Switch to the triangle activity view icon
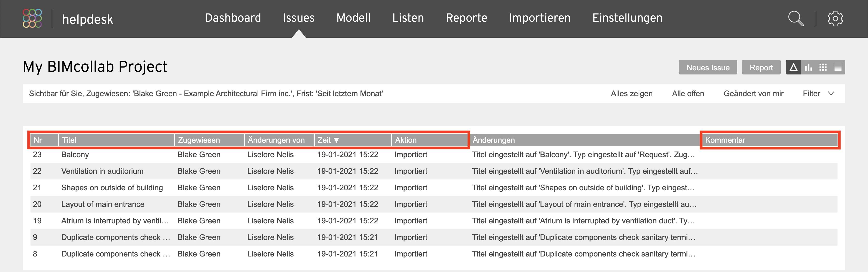Screen dimensions: 868x272 (793, 67)
